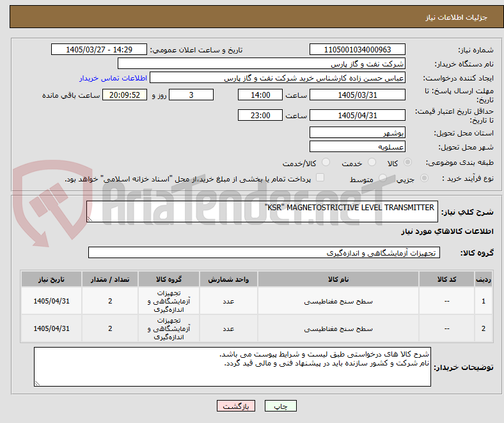Select the کالا/خدمت radio button
This screenshot has height=423, width=504.
pos(326,162)
